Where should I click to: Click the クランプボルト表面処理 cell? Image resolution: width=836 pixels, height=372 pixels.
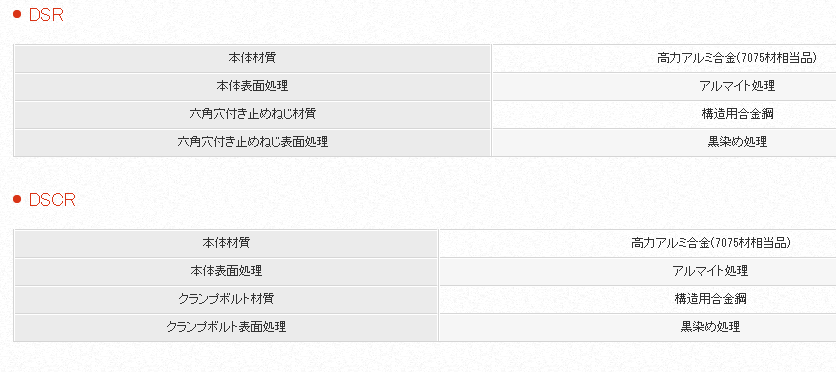226,327
